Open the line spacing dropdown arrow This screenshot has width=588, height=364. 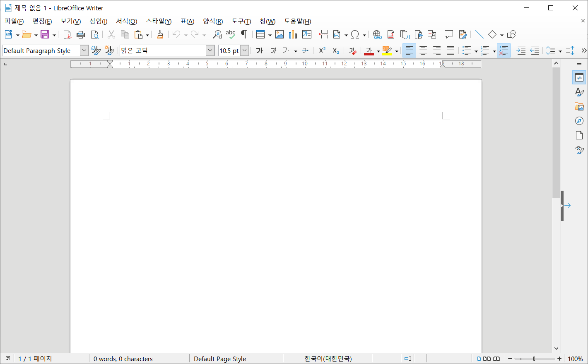coord(560,51)
